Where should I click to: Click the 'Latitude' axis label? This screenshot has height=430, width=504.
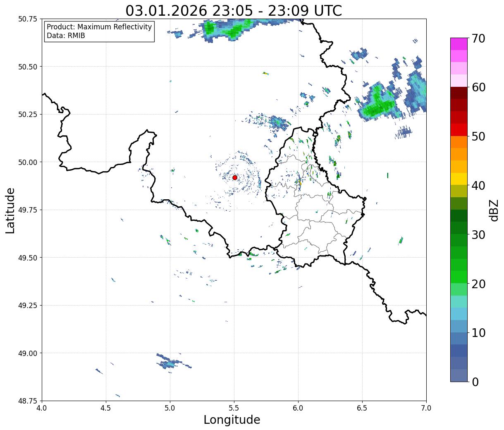pos(10,210)
